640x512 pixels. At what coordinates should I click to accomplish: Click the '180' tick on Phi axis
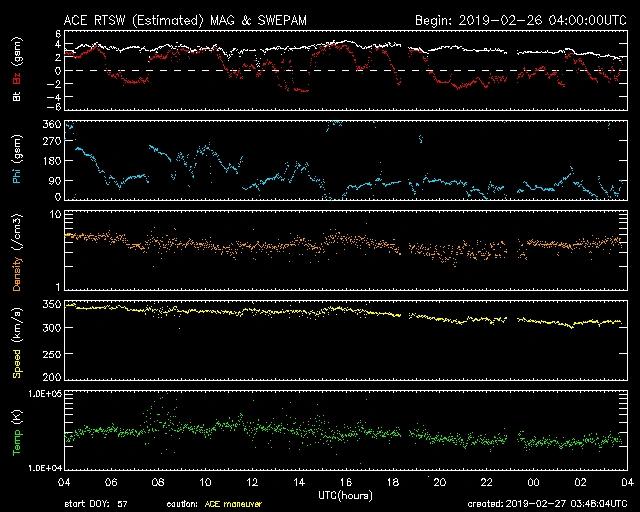point(52,161)
